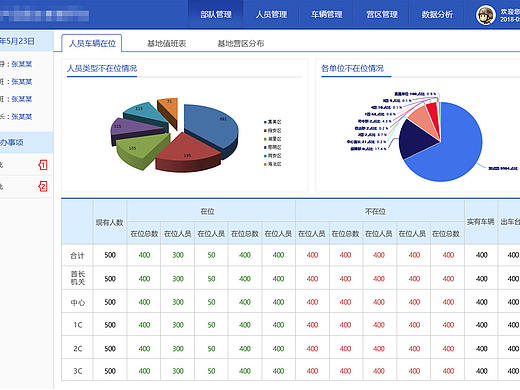The image size is (520, 390).
Task: Click the 现有人数 column header
Action: [110, 222]
